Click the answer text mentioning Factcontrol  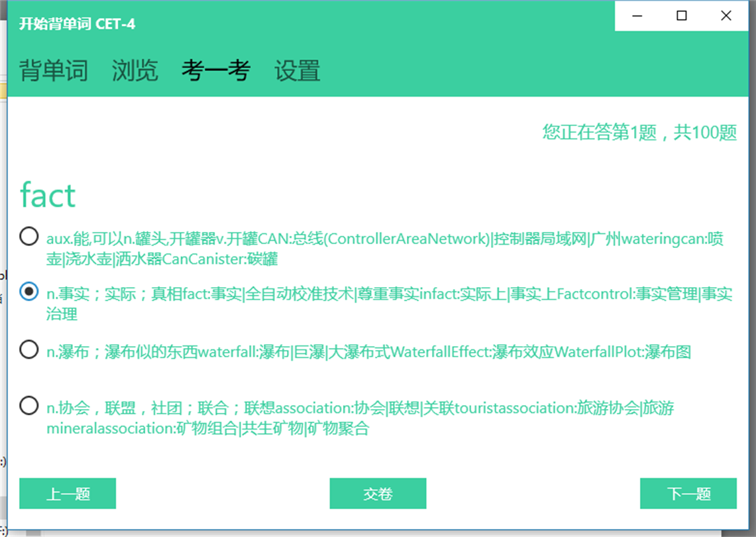(x=390, y=304)
